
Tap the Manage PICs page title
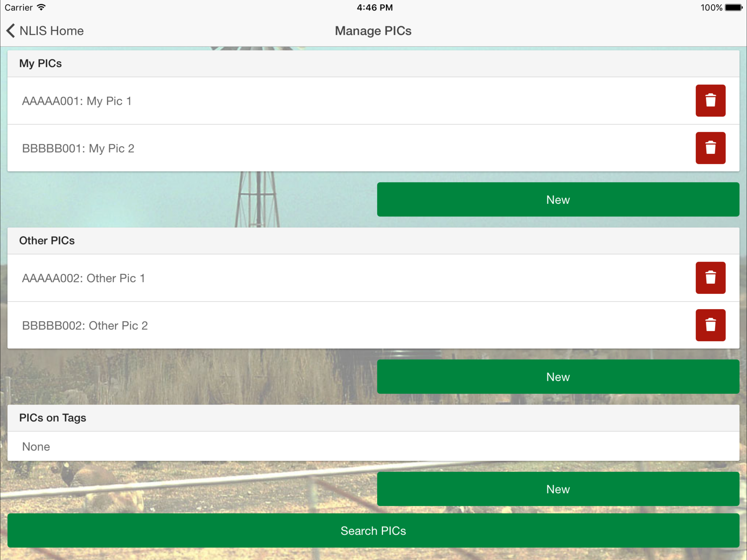click(x=373, y=31)
